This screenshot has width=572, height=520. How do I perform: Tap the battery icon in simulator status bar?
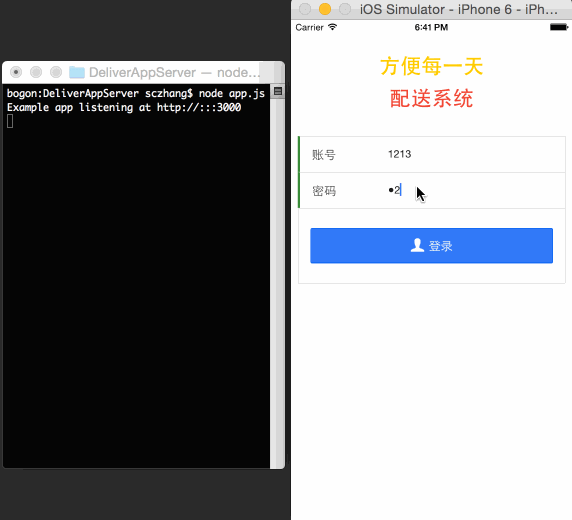tap(559, 27)
